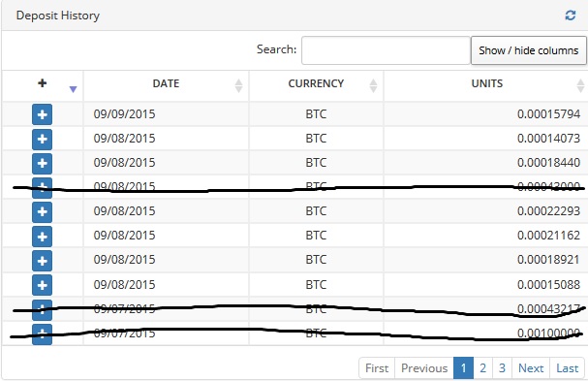Expand the row with units 0.00018440
Screen dimensions: 588x381
tap(42, 163)
